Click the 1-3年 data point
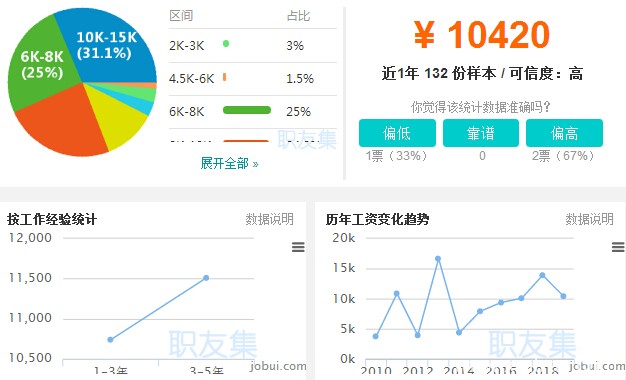Viewport: 626px width, 380px height. 111,340
